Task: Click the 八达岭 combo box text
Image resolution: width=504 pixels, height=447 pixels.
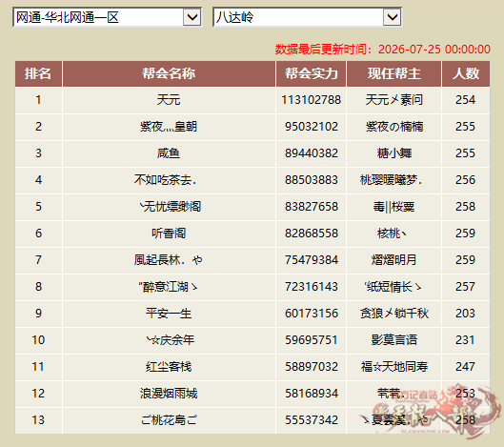Action: [235, 17]
